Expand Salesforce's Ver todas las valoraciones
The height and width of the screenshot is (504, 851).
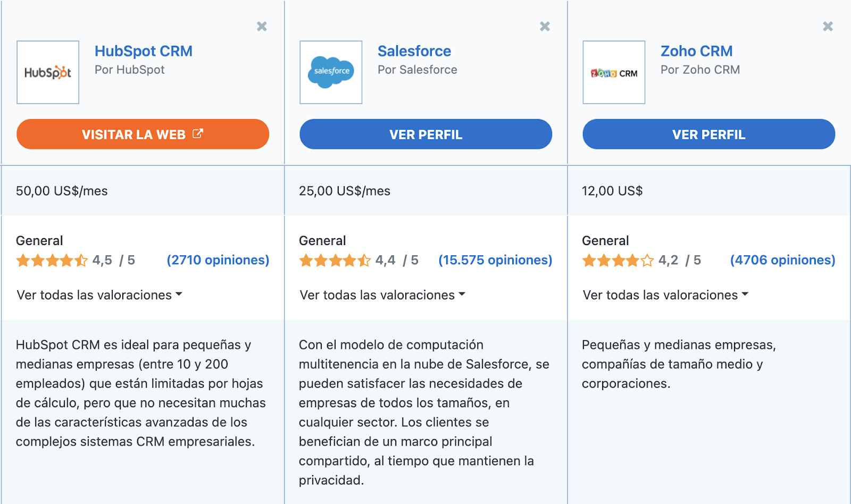(382, 295)
